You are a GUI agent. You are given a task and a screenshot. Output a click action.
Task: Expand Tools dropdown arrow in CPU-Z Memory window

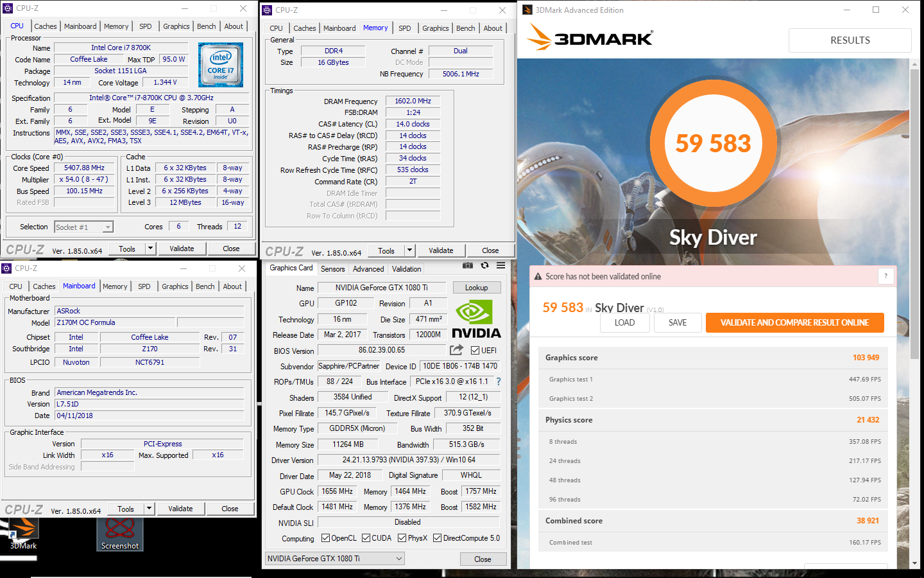click(409, 250)
